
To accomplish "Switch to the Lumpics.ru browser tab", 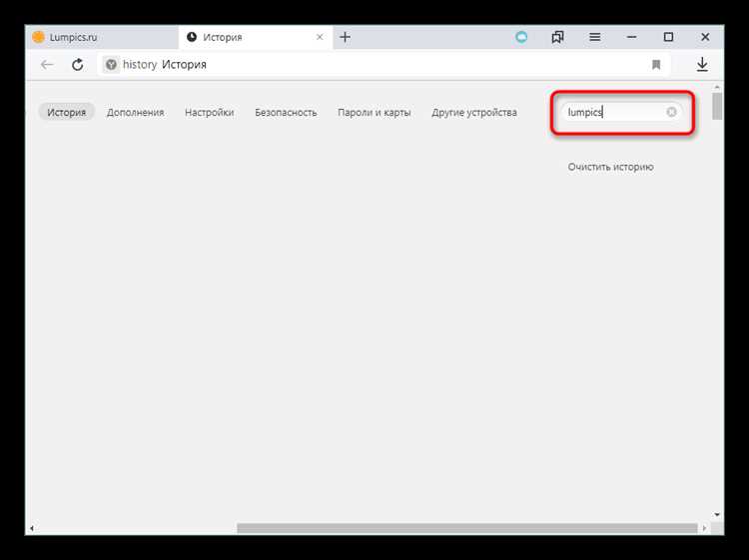I will point(100,37).
